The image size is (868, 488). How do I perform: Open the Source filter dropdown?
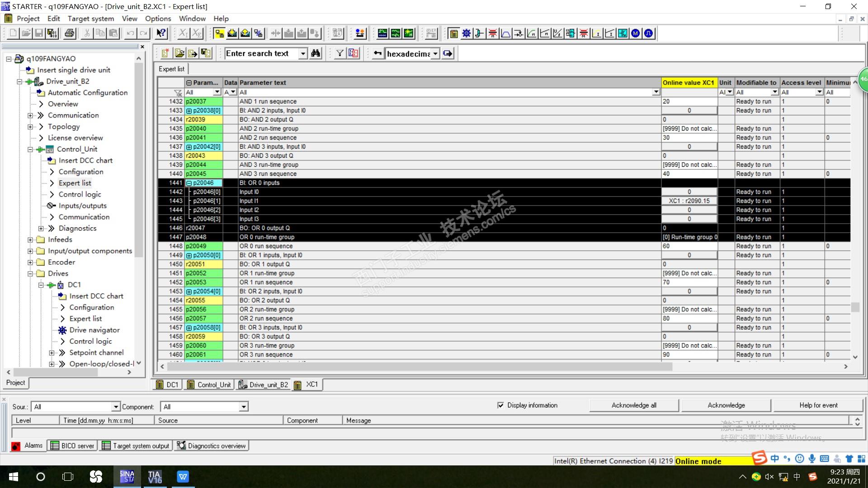pos(116,407)
